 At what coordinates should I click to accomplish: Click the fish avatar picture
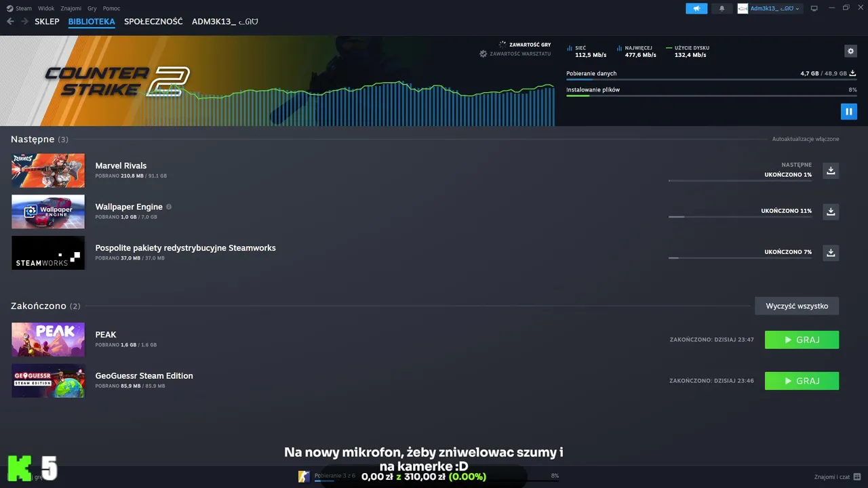(743, 8)
